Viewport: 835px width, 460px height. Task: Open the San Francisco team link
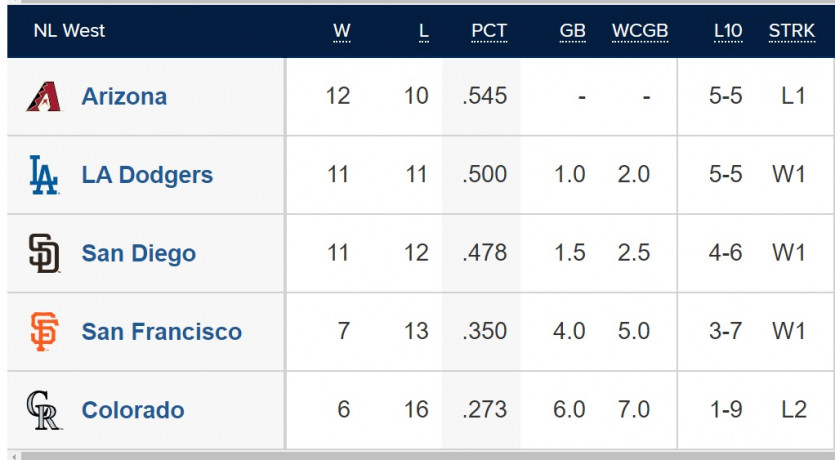(161, 331)
